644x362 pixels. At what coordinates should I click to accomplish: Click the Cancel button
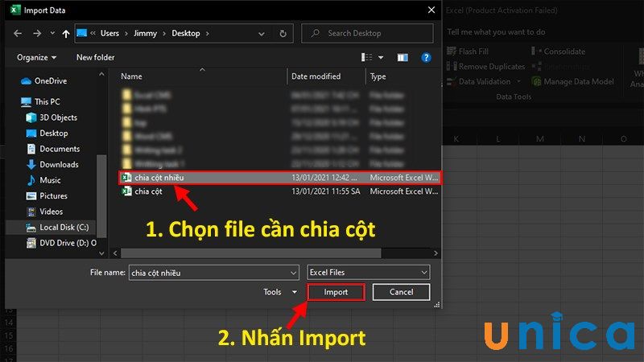tap(401, 292)
